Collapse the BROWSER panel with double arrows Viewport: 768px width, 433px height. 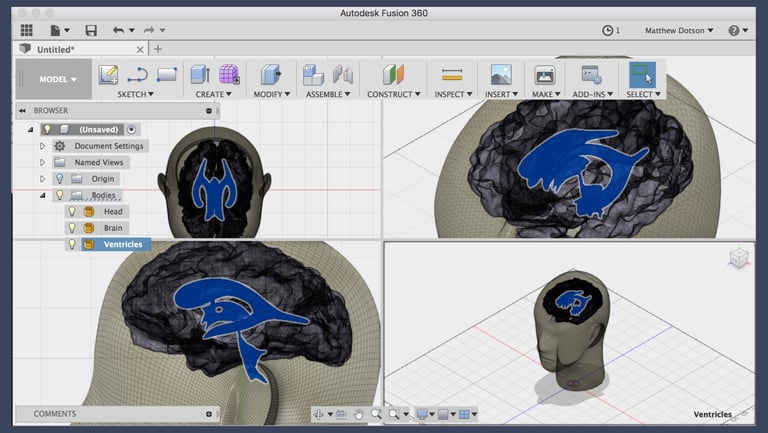pos(22,111)
